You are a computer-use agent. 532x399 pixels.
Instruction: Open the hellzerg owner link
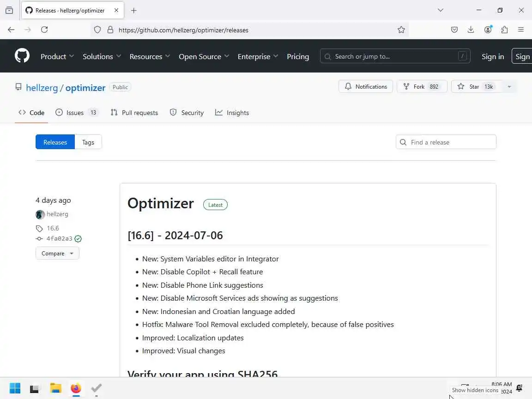coord(42,88)
